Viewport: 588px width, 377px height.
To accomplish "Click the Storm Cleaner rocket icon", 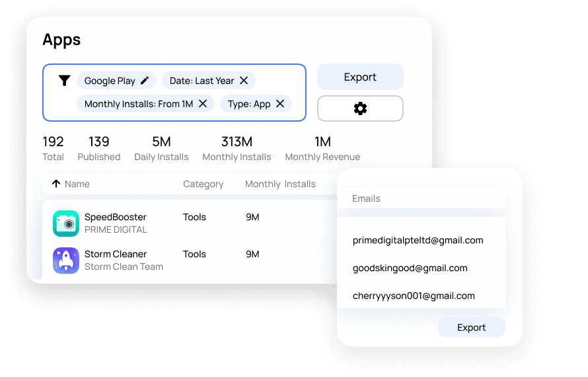I will [x=66, y=261].
